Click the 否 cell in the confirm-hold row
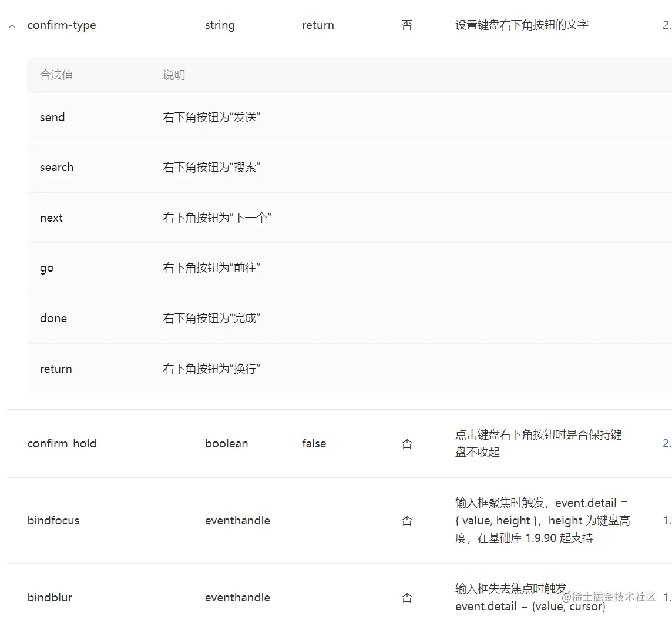The width and height of the screenshot is (672, 619). 406,444
